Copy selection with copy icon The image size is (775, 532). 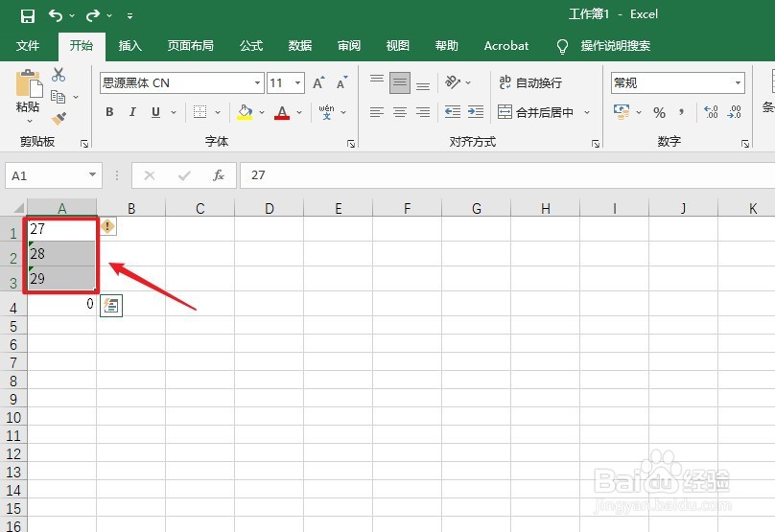coord(59,97)
